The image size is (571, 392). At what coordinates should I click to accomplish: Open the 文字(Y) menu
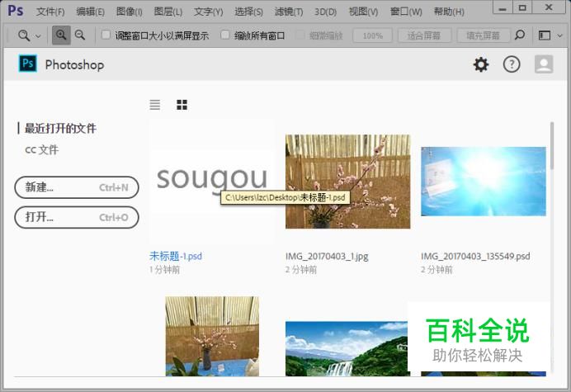tap(208, 12)
